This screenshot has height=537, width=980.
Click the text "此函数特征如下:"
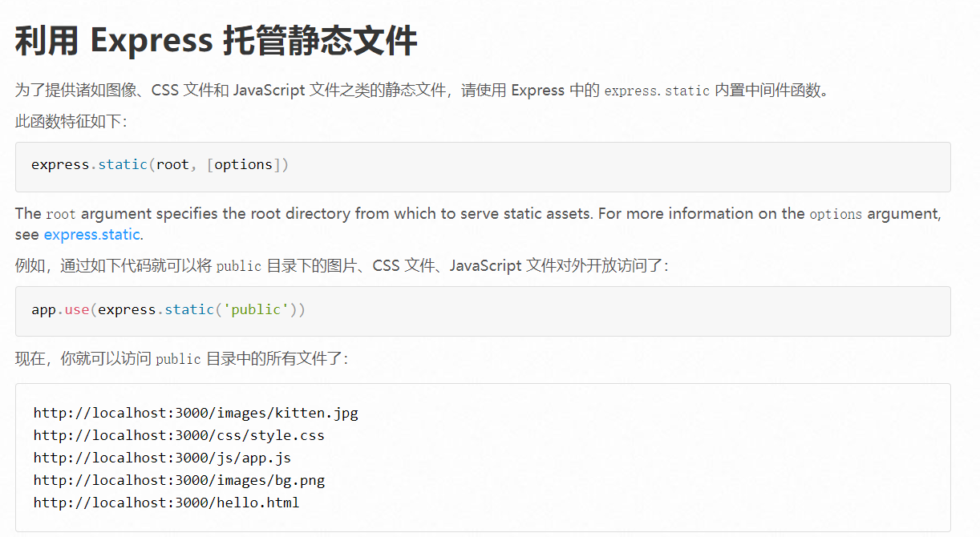point(71,121)
